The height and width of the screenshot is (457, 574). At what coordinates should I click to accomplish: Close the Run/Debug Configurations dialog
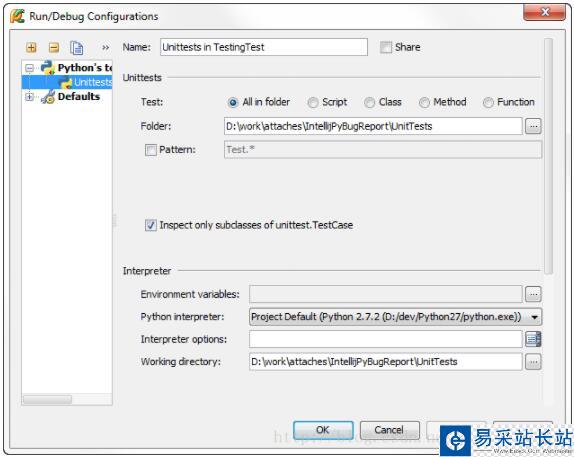(x=545, y=12)
